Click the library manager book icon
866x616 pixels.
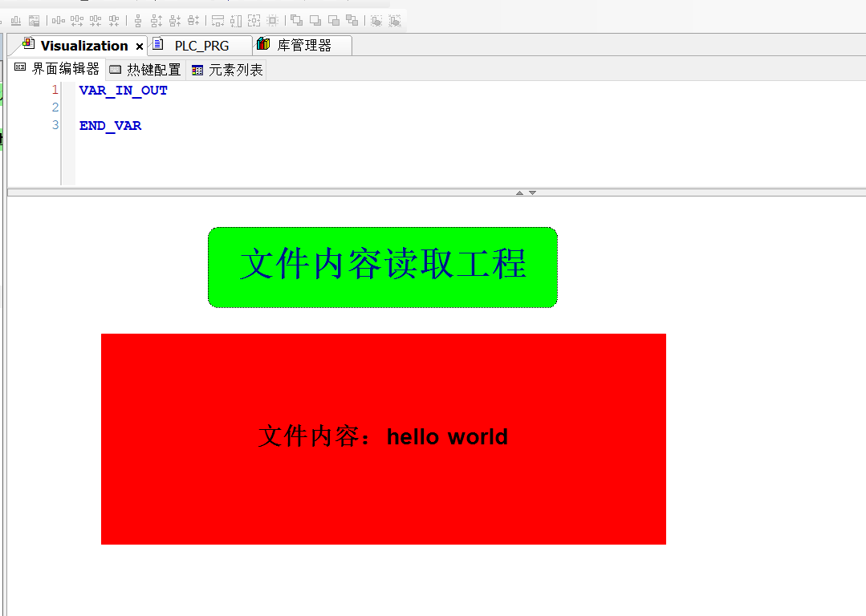[262, 45]
